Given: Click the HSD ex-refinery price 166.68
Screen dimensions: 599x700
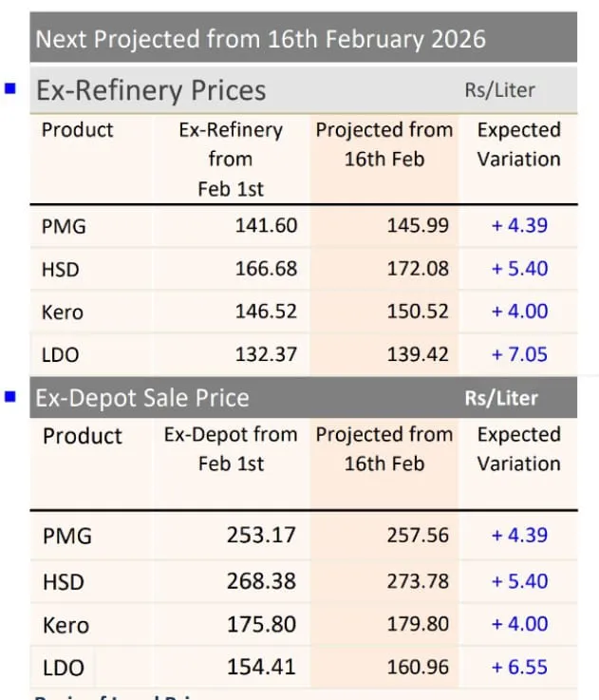Looking at the screenshot, I should point(266,269).
